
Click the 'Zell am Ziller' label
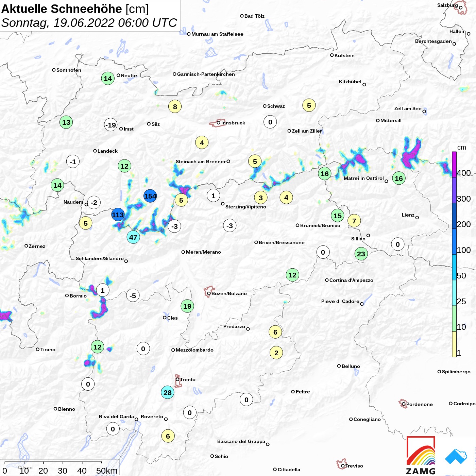pos(307,131)
